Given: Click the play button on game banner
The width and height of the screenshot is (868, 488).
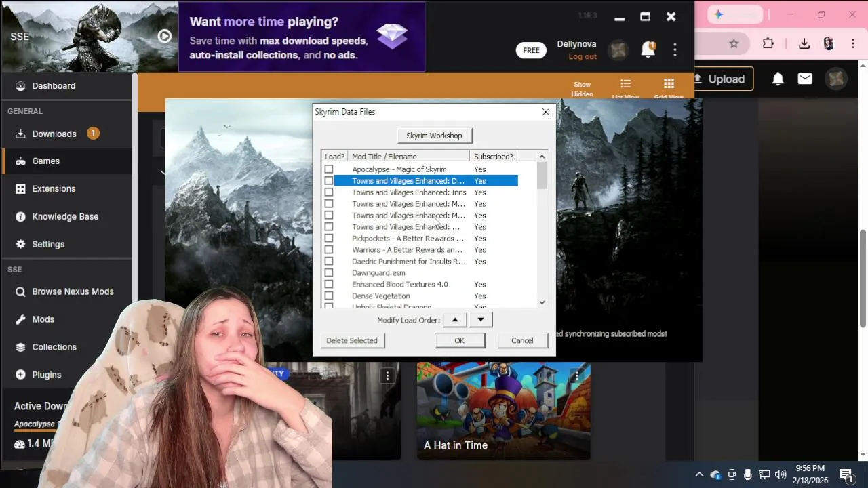Looking at the screenshot, I should [164, 36].
